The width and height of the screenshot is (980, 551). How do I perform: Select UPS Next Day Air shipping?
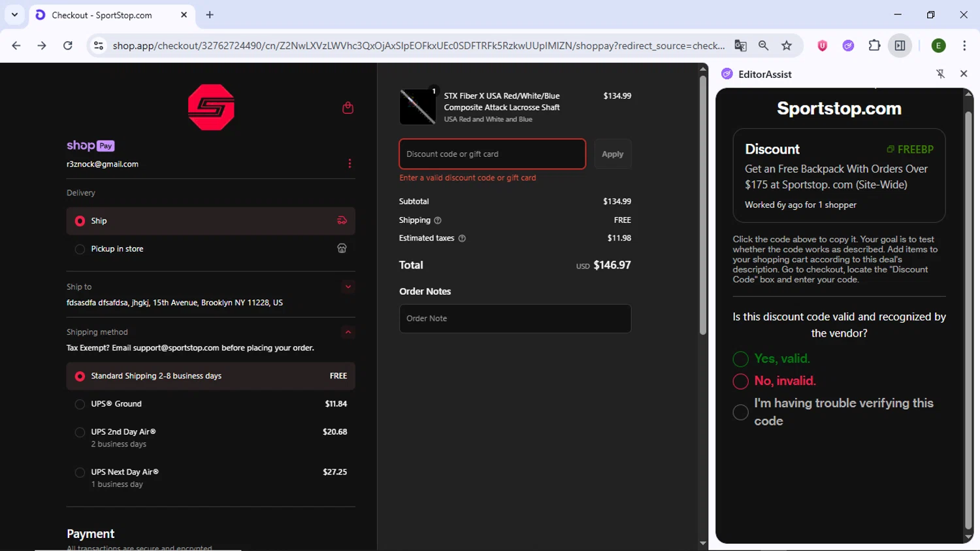[x=211, y=478]
